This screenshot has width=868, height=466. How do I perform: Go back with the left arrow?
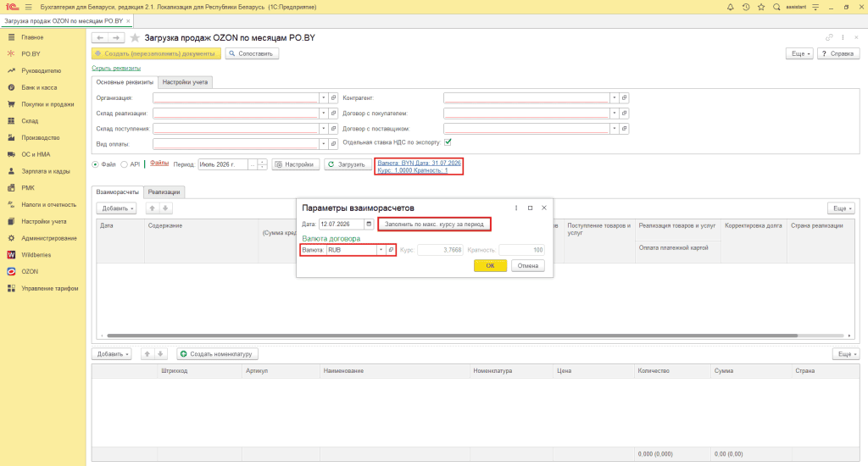pyautogui.click(x=100, y=37)
